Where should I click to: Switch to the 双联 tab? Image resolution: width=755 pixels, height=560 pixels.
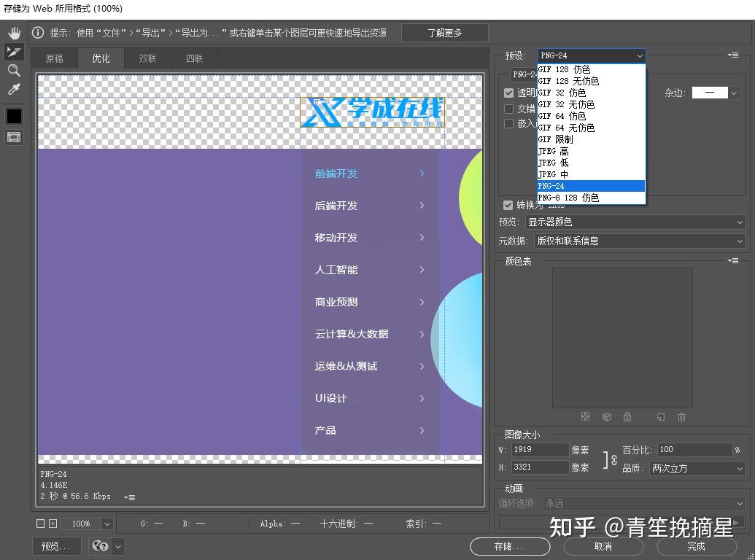pos(147,58)
